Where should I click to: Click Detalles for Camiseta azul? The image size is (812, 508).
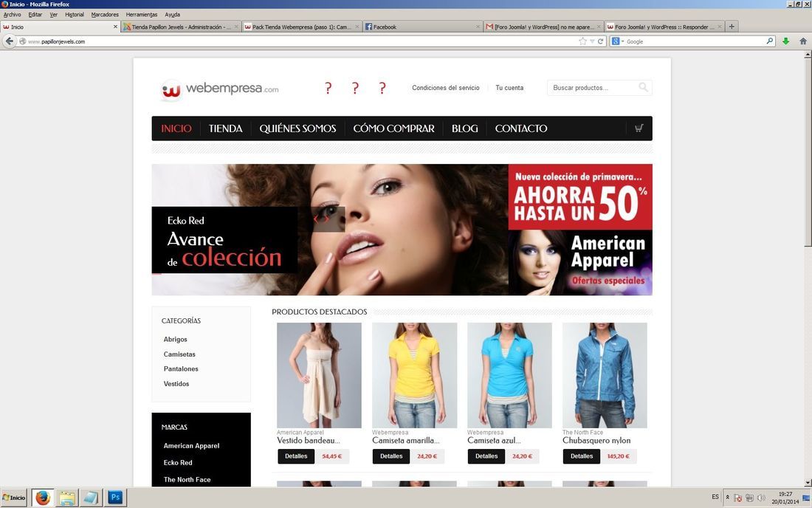point(486,456)
